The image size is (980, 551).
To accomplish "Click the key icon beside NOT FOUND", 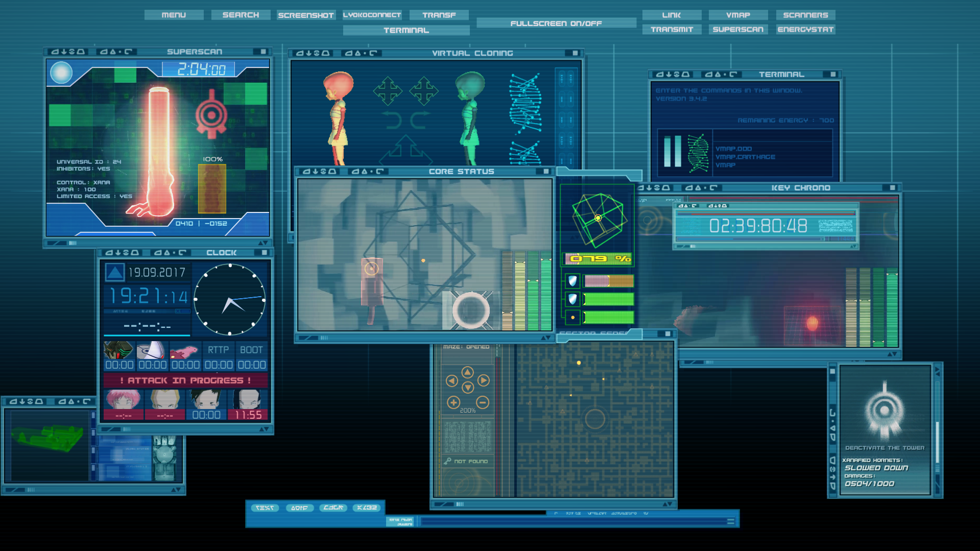I will pos(447,461).
